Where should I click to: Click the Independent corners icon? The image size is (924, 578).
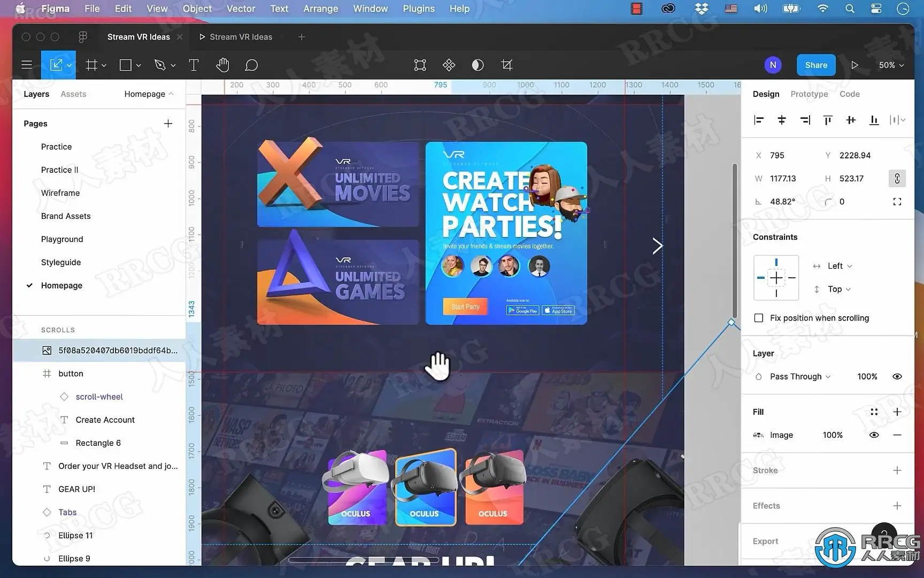[x=897, y=202]
